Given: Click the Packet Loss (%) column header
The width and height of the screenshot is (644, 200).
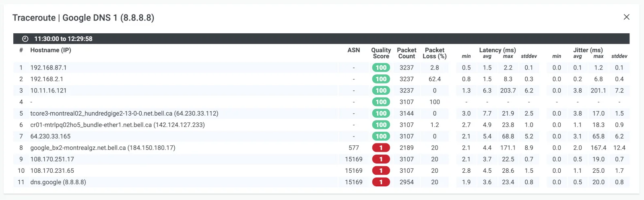Looking at the screenshot, I should (434, 53).
